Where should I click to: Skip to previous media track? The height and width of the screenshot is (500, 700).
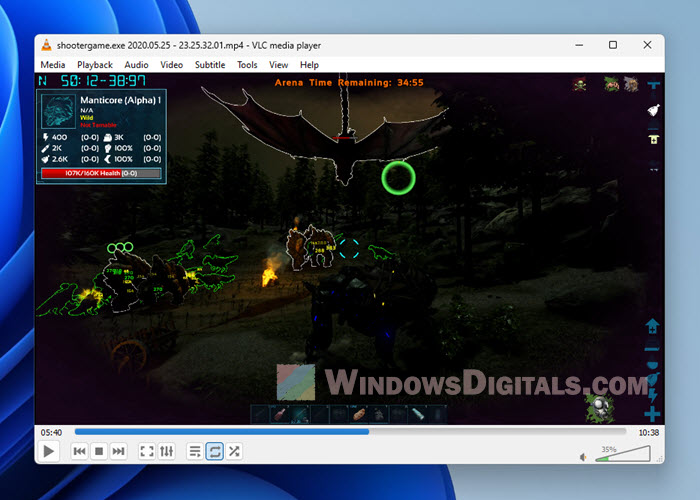(79, 451)
